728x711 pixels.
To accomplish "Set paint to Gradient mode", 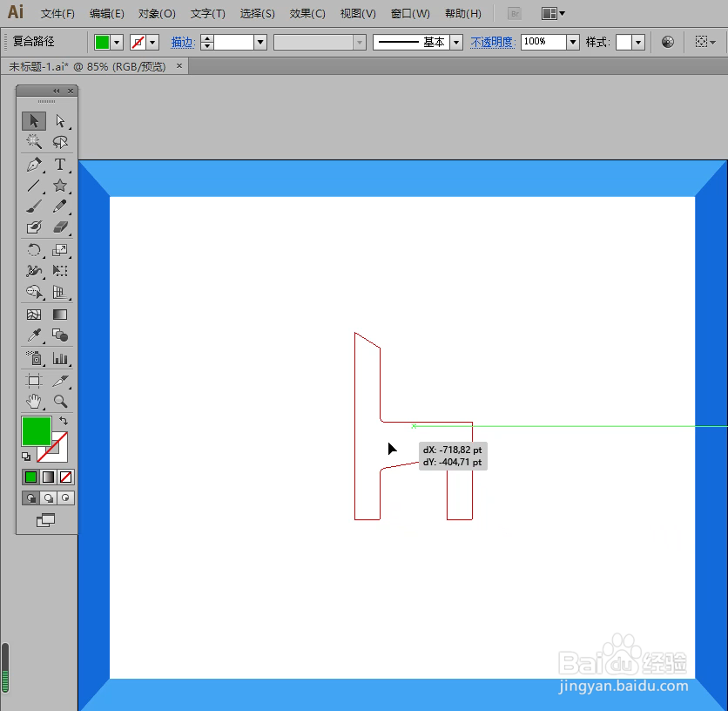I will point(48,477).
